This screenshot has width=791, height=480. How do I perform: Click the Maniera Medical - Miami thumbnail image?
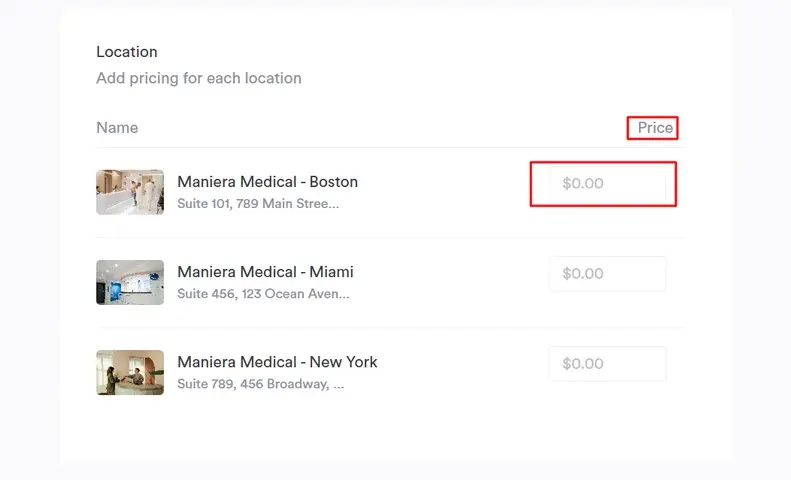(x=130, y=282)
